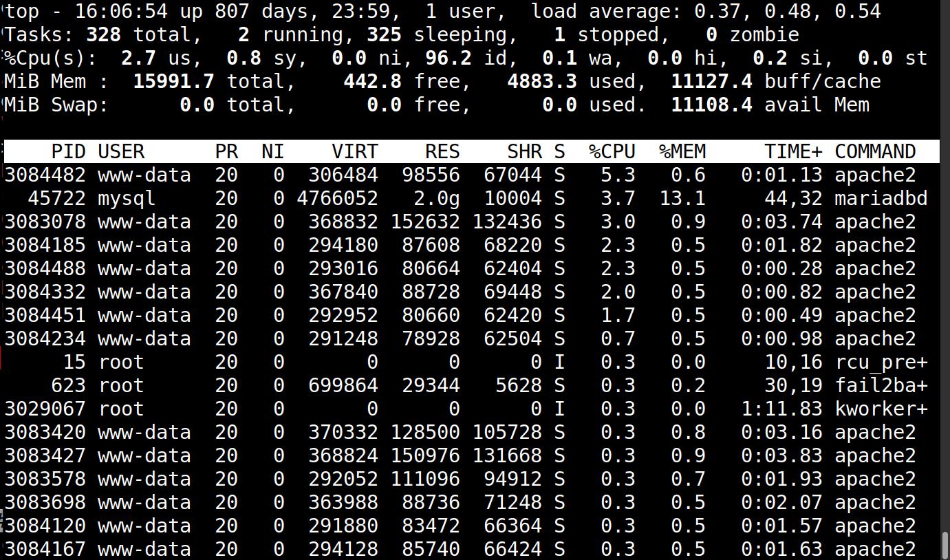Screen dimensions: 950x560
Task: Click the TIME+ column header
Action: [x=793, y=151]
